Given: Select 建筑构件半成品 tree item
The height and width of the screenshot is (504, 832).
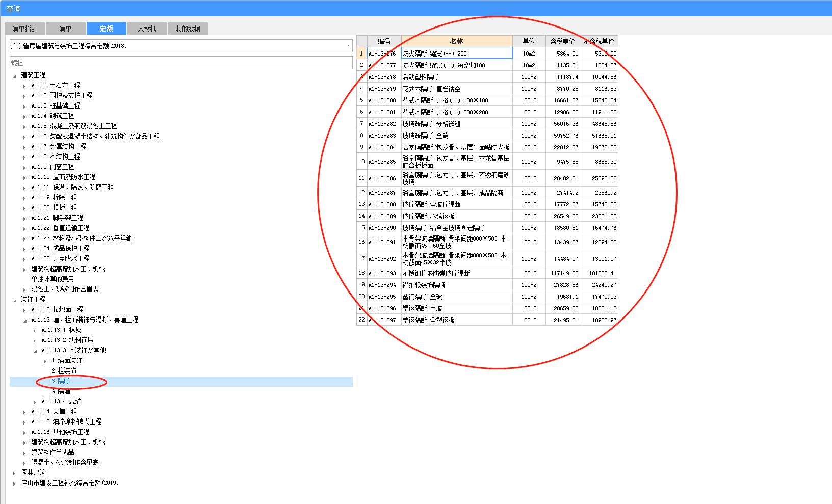Looking at the screenshot, I should tap(53, 452).
